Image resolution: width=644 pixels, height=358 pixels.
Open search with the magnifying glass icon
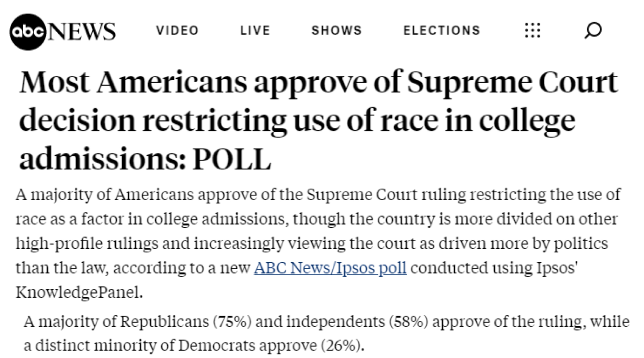593,31
